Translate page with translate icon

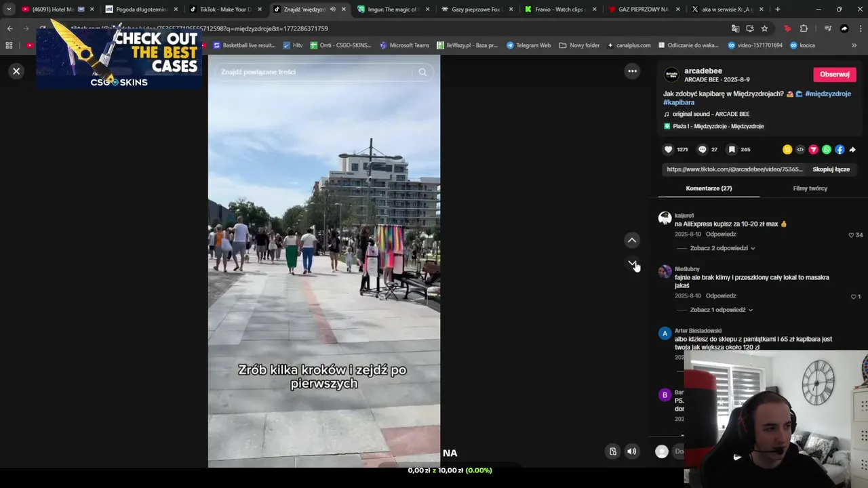click(x=735, y=28)
